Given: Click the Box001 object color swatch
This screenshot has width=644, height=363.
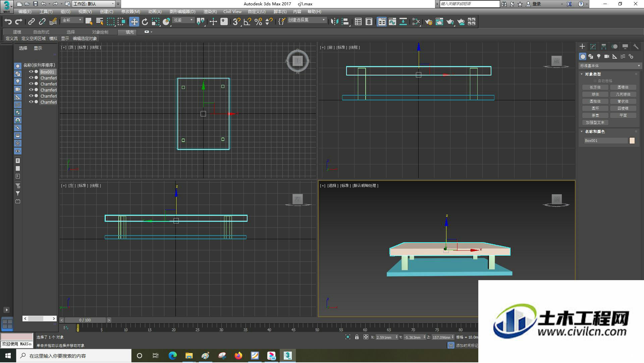Looking at the screenshot, I should [632, 141].
